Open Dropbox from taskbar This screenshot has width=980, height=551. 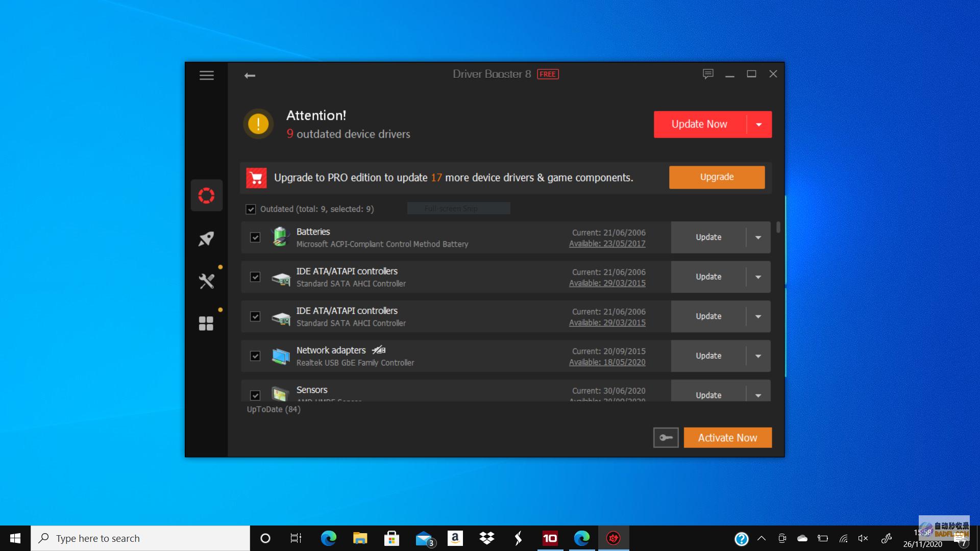487,538
